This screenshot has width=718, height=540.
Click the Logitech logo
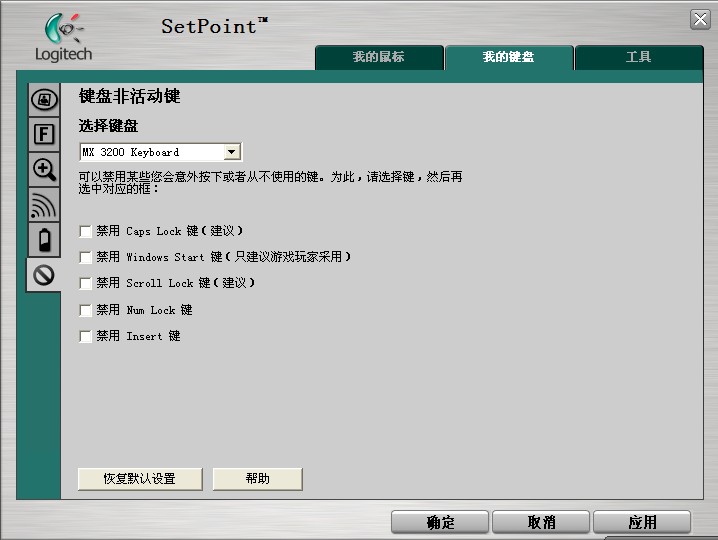[64, 38]
